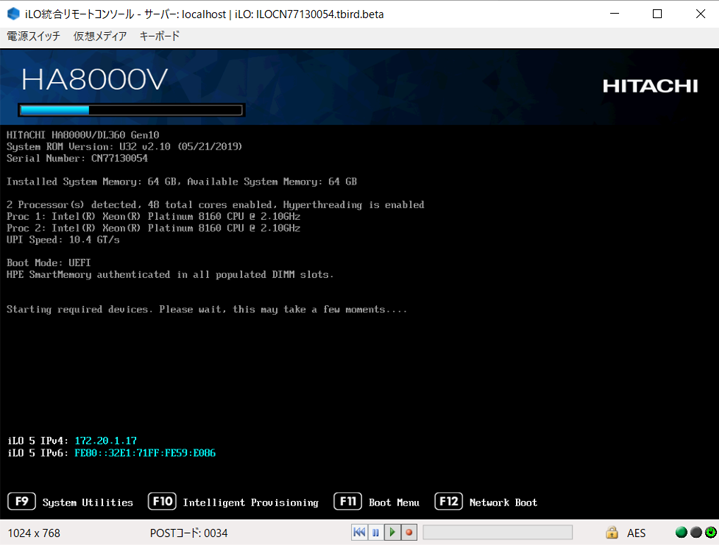Click the pause playback button
The height and width of the screenshot is (545, 720).
pyautogui.click(x=376, y=533)
